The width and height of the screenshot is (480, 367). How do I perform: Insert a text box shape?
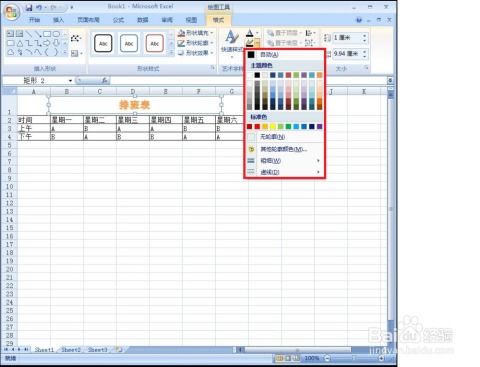pyautogui.click(x=11, y=34)
